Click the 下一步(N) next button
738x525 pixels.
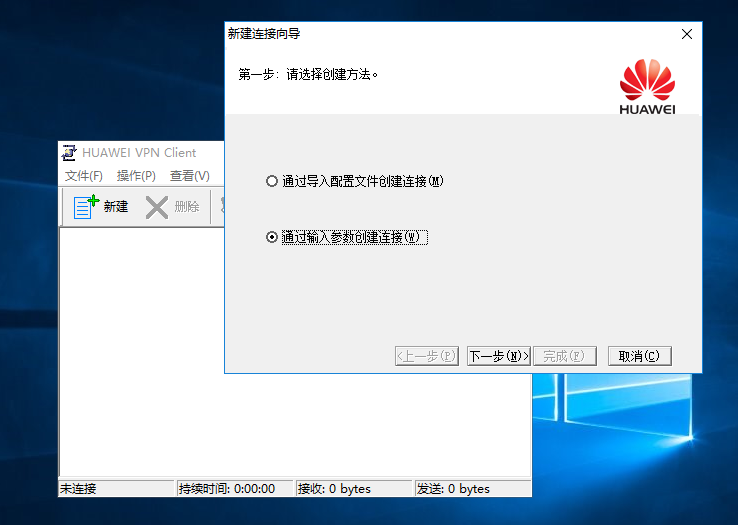[499, 356]
